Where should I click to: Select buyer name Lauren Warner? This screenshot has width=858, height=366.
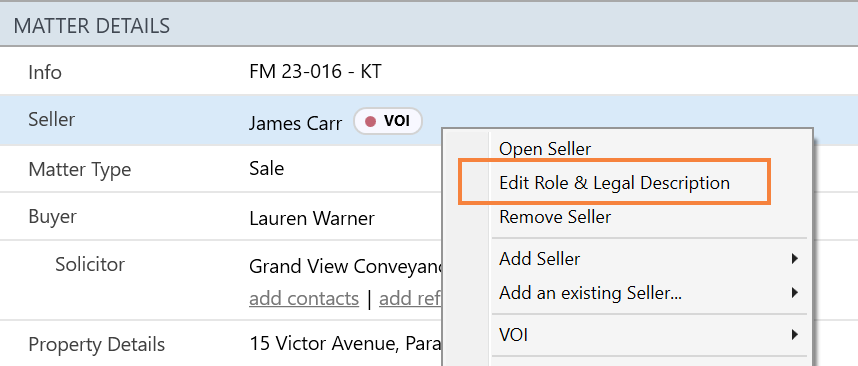pos(312,219)
